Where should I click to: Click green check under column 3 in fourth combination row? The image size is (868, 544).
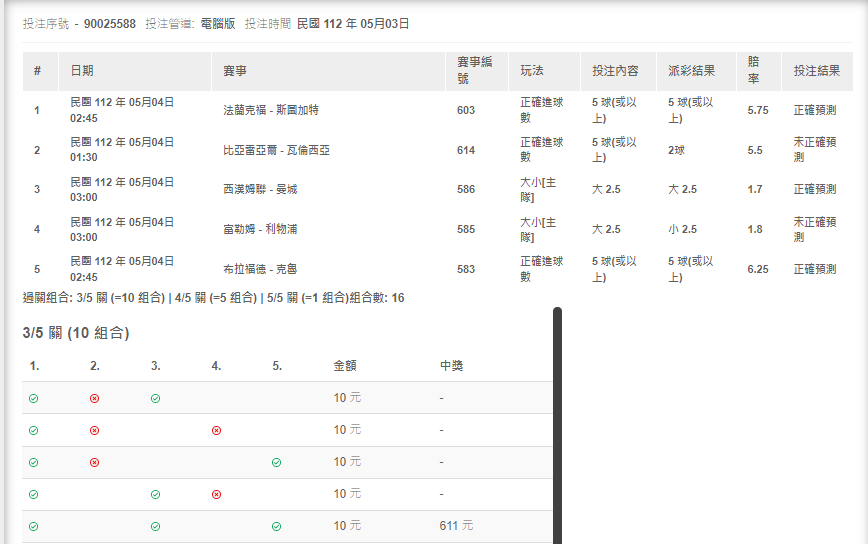pos(155,494)
